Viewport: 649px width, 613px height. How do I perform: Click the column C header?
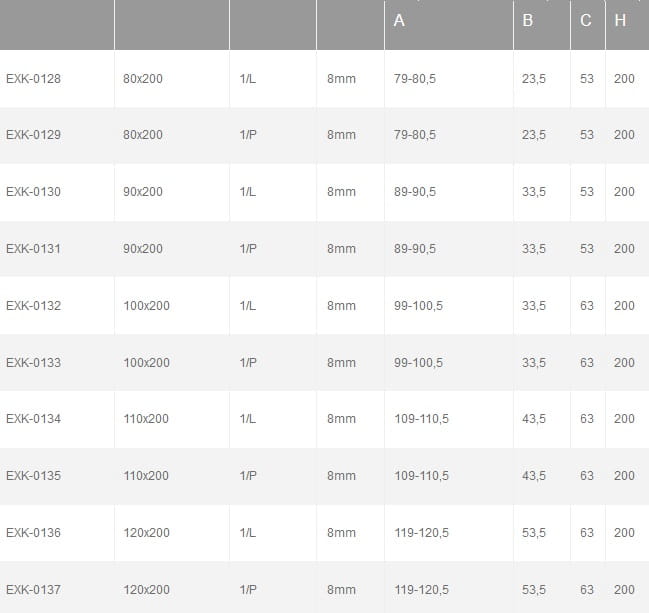pos(586,20)
